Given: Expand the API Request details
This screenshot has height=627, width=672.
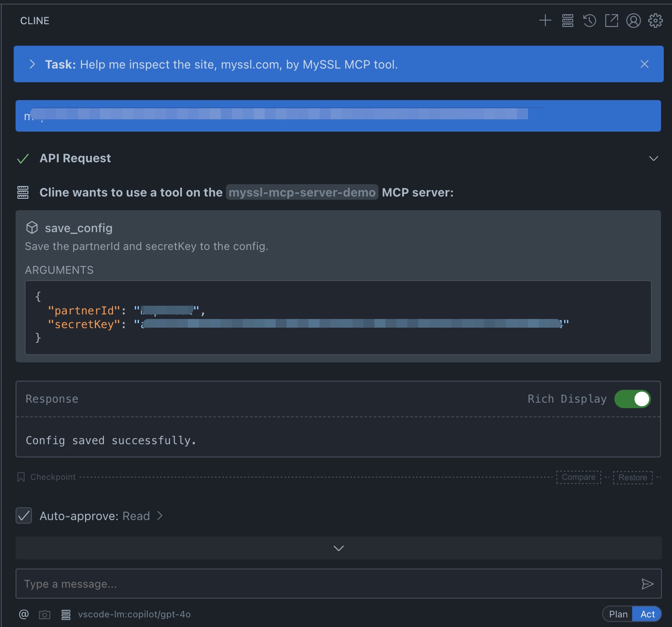Looking at the screenshot, I should coord(654,159).
